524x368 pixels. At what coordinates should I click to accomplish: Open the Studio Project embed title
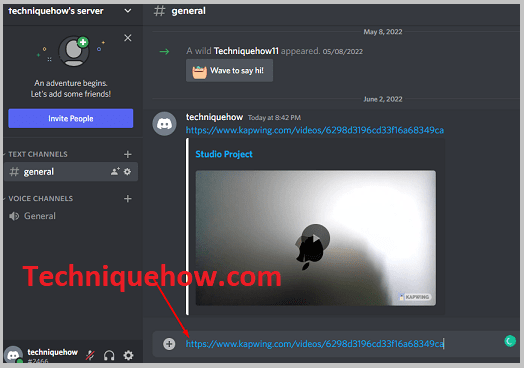224,154
